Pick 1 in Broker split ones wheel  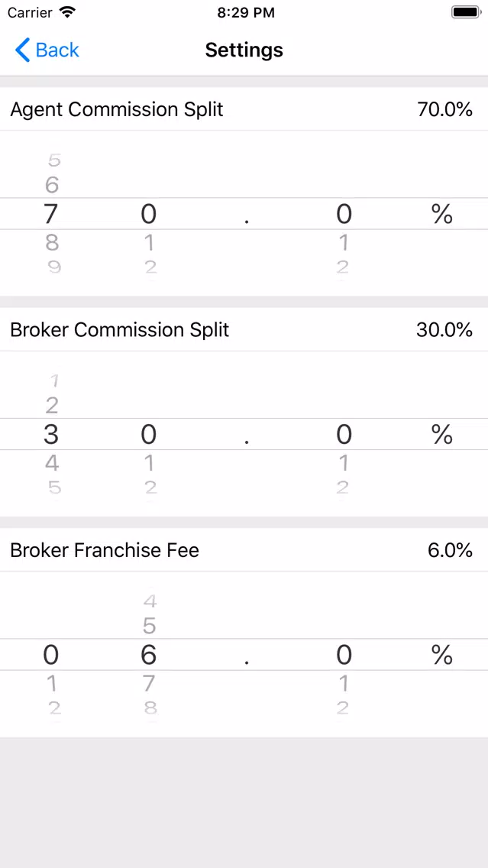(149, 463)
